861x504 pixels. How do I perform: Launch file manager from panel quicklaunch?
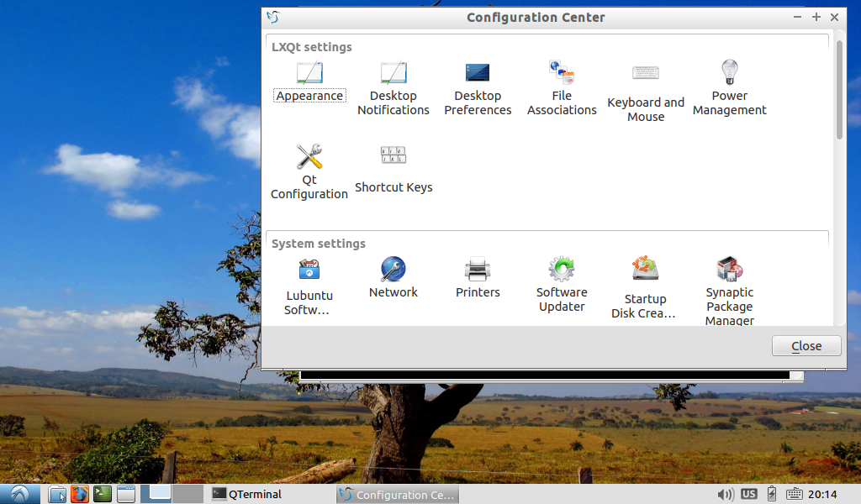pyautogui.click(x=57, y=495)
